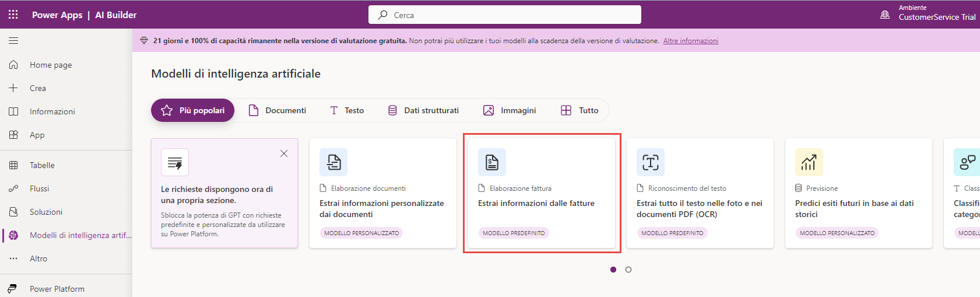Click the Crea plus icon

pos(13,88)
